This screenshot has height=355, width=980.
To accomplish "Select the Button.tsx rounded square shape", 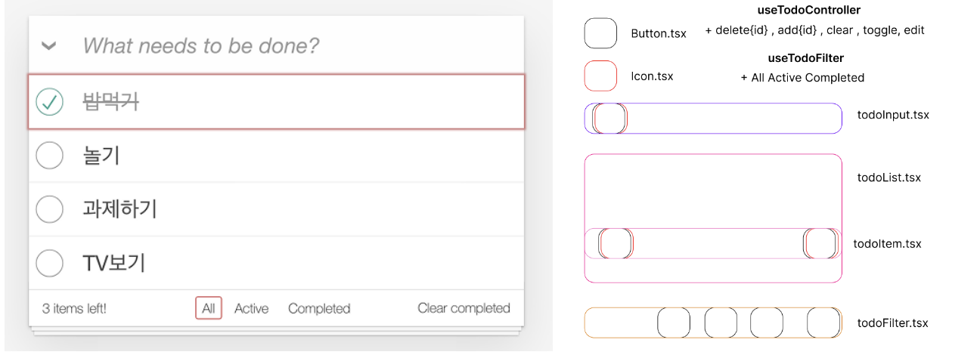I will [600, 33].
